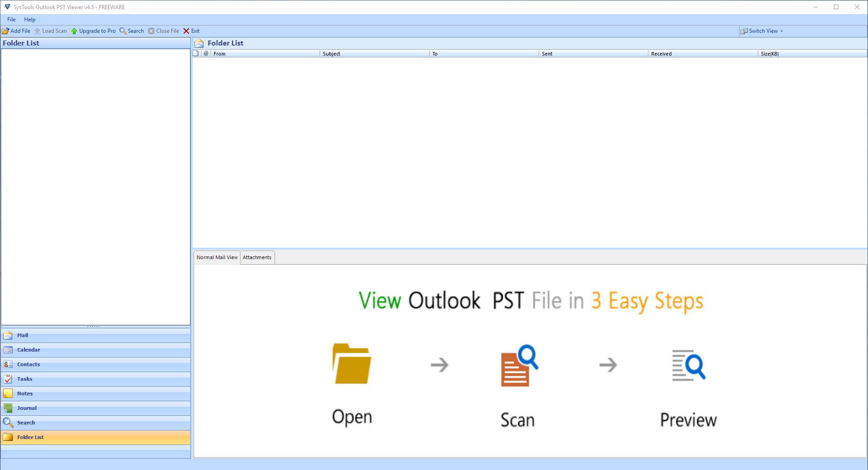Click the Scan document graphic

coord(519,366)
